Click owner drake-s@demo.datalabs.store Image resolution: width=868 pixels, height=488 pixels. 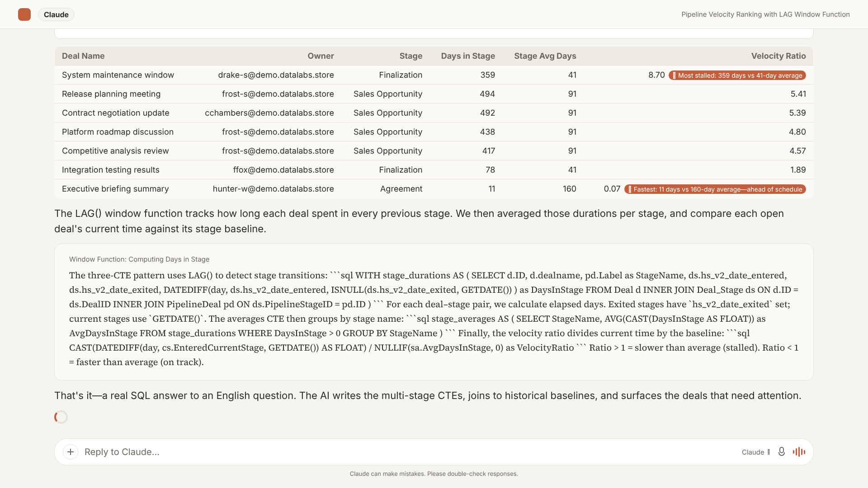(276, 75)
